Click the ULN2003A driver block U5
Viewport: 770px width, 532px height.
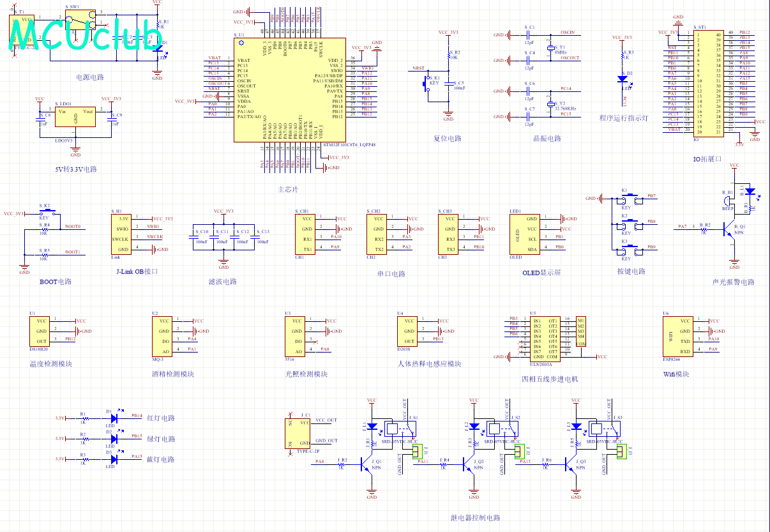(x=546, y=338)
